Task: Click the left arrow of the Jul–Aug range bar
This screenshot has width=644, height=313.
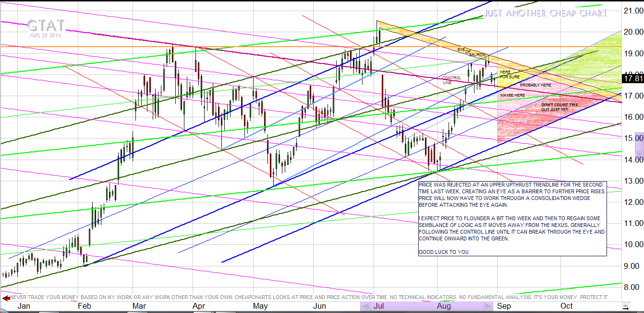Action: point(365,306)
